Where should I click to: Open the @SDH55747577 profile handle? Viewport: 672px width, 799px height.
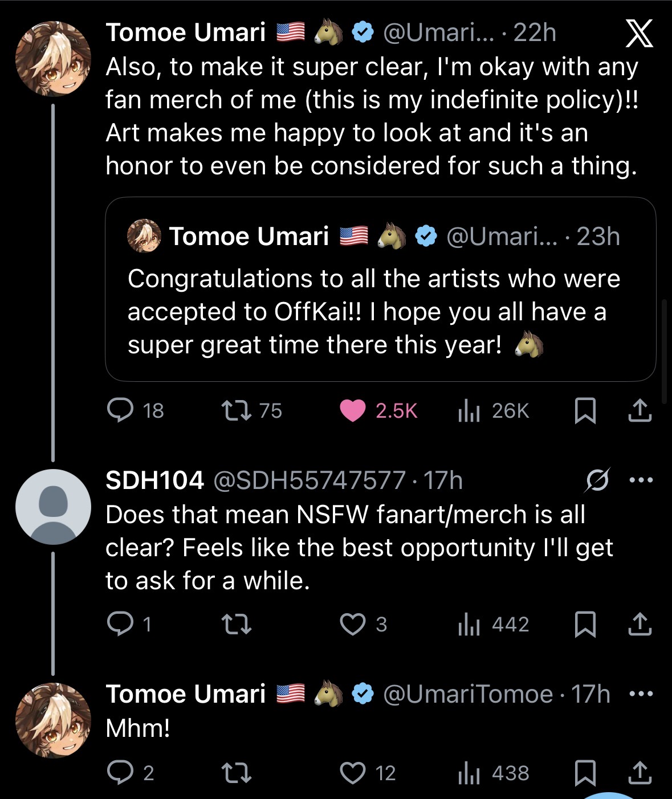pos(309,480)
